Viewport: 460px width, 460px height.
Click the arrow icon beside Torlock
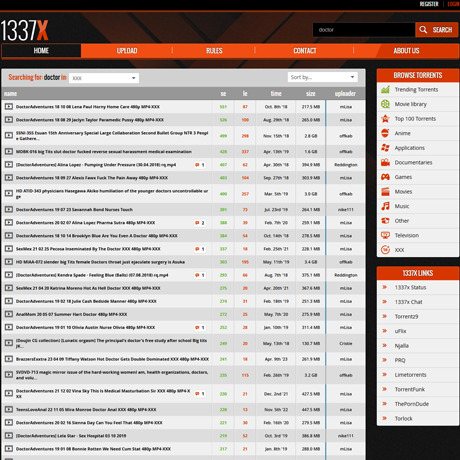coord(385,418)
